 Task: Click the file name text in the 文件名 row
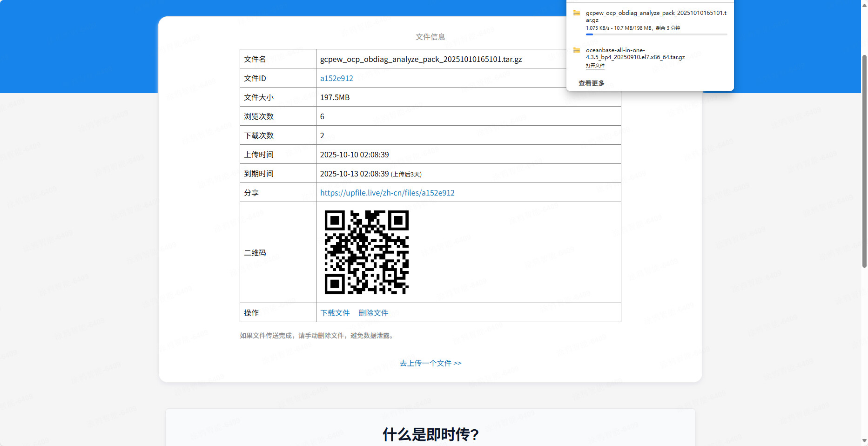point(421,59)
